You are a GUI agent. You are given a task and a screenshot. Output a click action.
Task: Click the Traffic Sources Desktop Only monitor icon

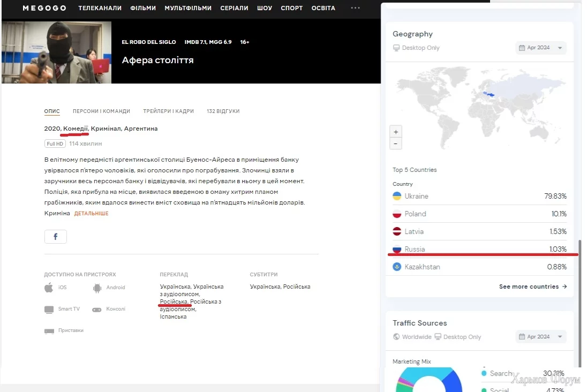(x=438, y=337)
